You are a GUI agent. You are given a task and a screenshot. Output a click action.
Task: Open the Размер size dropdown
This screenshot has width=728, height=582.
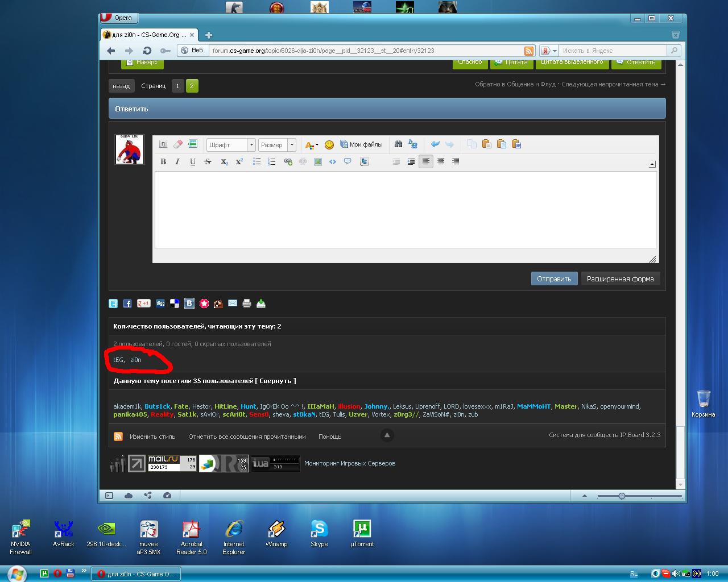tap(277, 145)
